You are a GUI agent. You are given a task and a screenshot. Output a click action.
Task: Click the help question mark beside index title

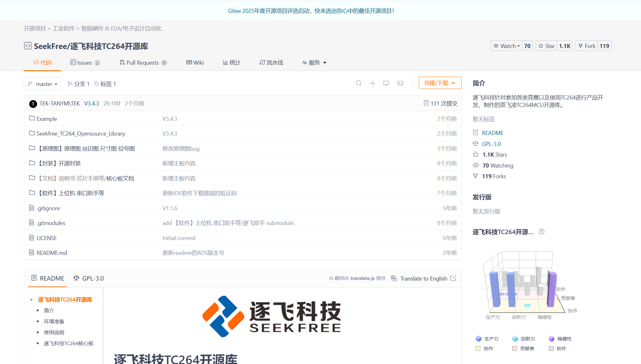(541, 232)
